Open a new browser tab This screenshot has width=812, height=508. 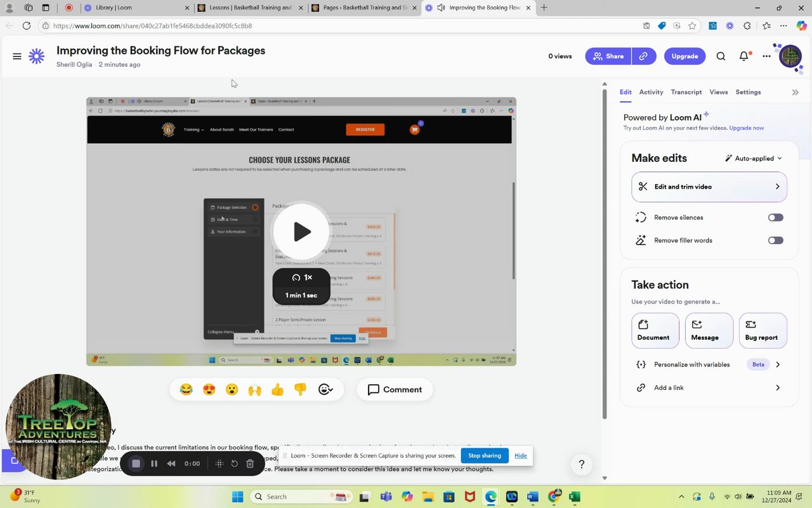point(544,8)
